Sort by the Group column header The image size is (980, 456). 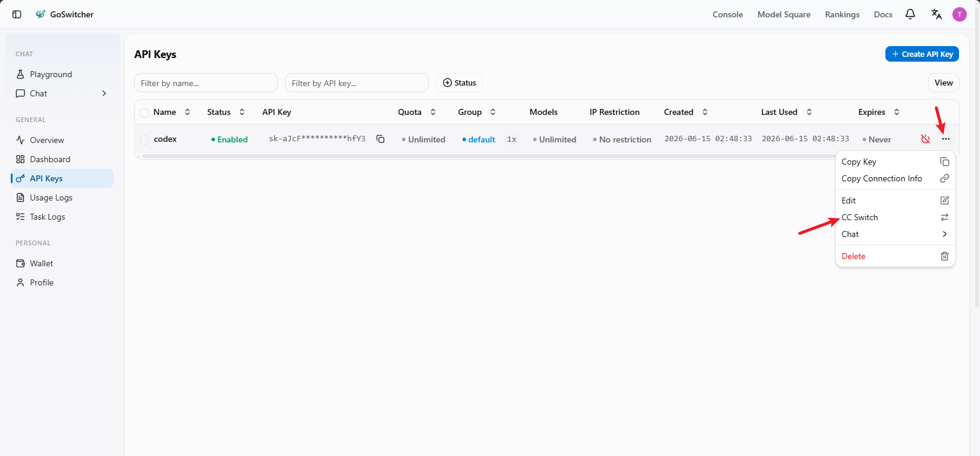click(477, 112)
